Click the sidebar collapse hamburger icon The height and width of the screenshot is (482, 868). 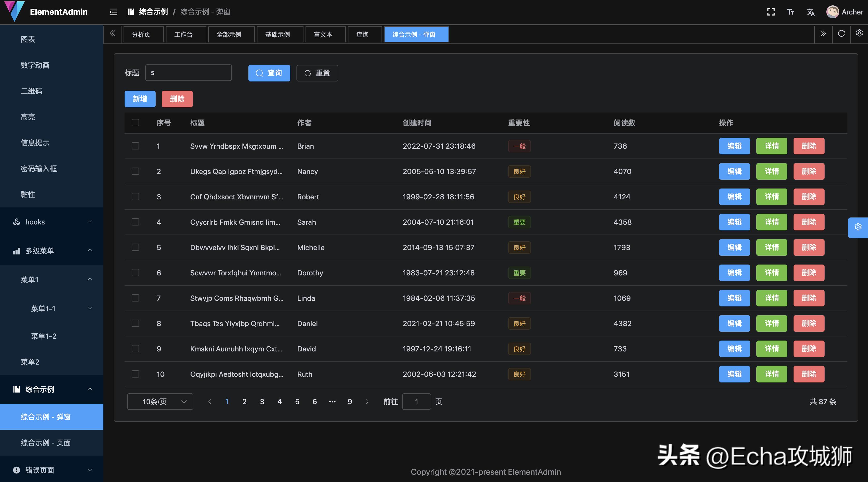click(113, 12)
